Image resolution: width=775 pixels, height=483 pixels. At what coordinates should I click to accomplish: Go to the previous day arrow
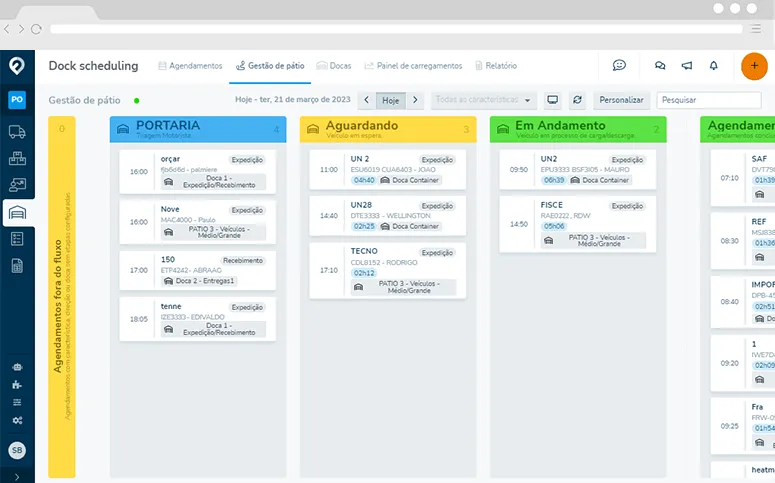[x=366, y=100]
